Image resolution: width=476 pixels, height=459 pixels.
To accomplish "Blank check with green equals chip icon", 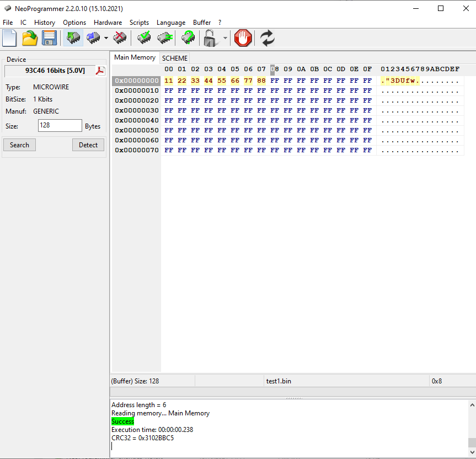I will [x=165, y=38].
